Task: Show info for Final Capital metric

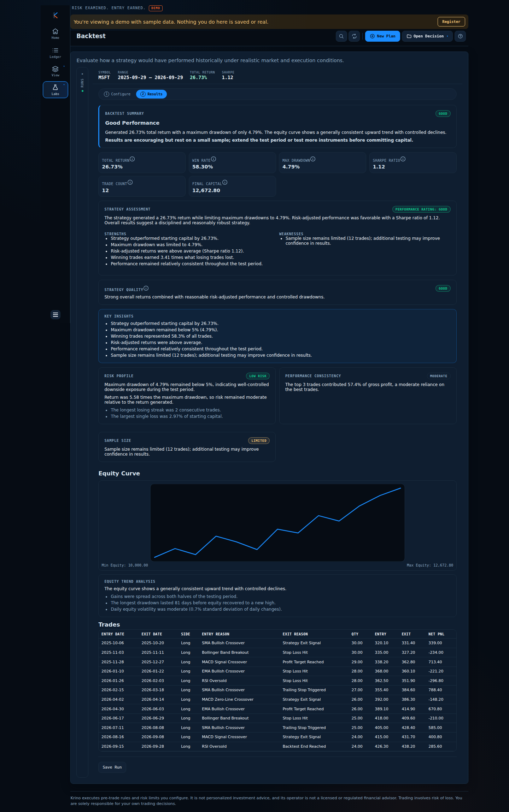Action: pyautogui.click(x=225, y=183)
